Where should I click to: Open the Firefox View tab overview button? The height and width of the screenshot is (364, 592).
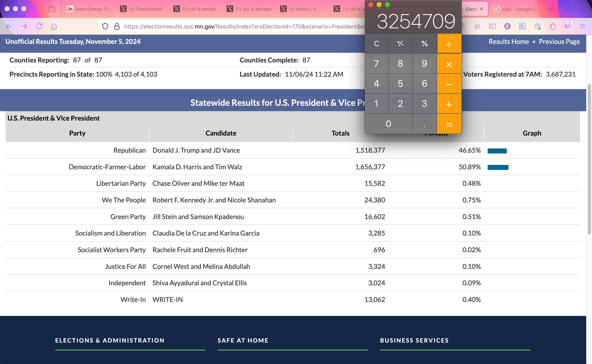[52, 9]
